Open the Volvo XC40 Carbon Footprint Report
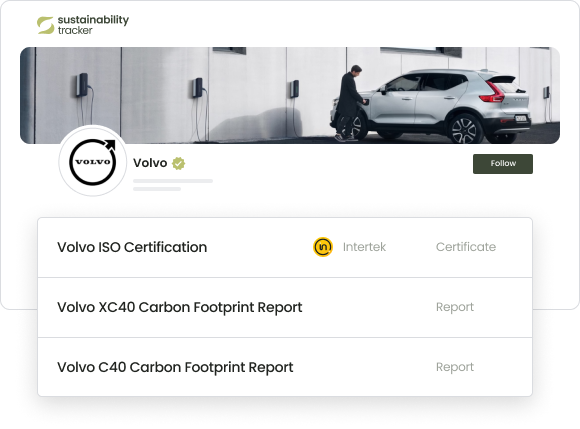 pos(285,307)
